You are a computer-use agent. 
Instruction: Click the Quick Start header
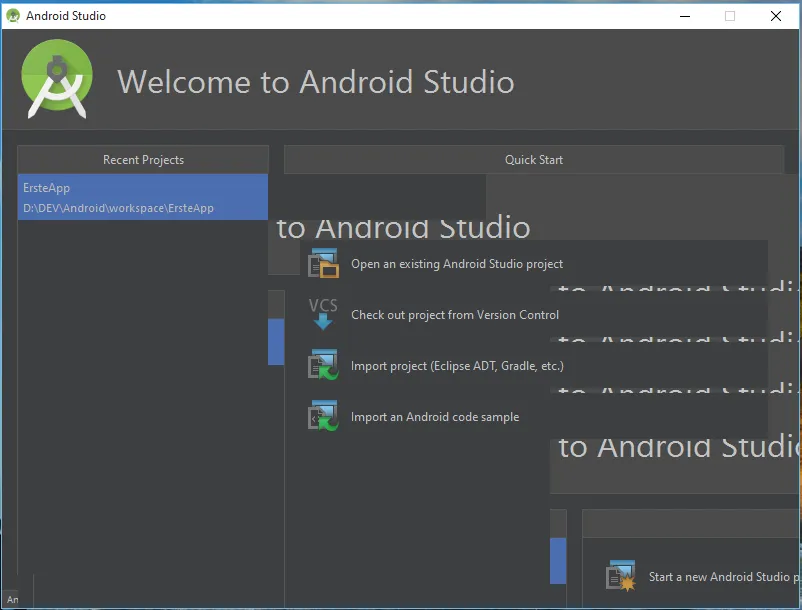[534, 160]
